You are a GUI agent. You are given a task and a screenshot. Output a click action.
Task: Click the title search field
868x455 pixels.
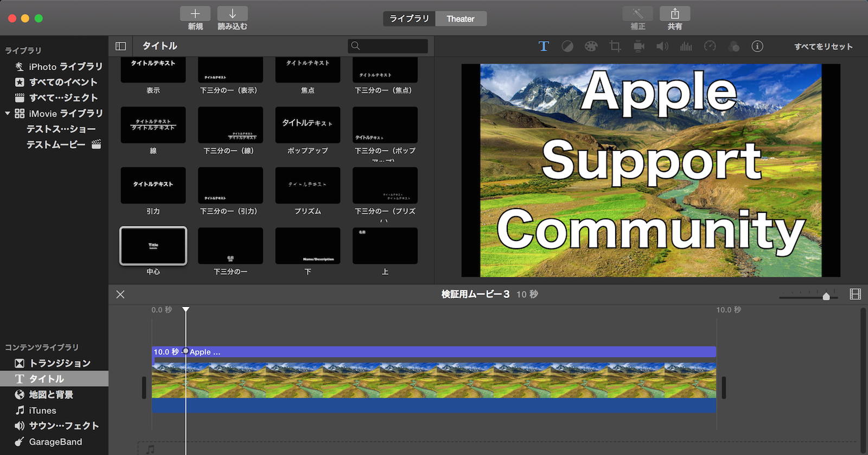pos(388,46)
